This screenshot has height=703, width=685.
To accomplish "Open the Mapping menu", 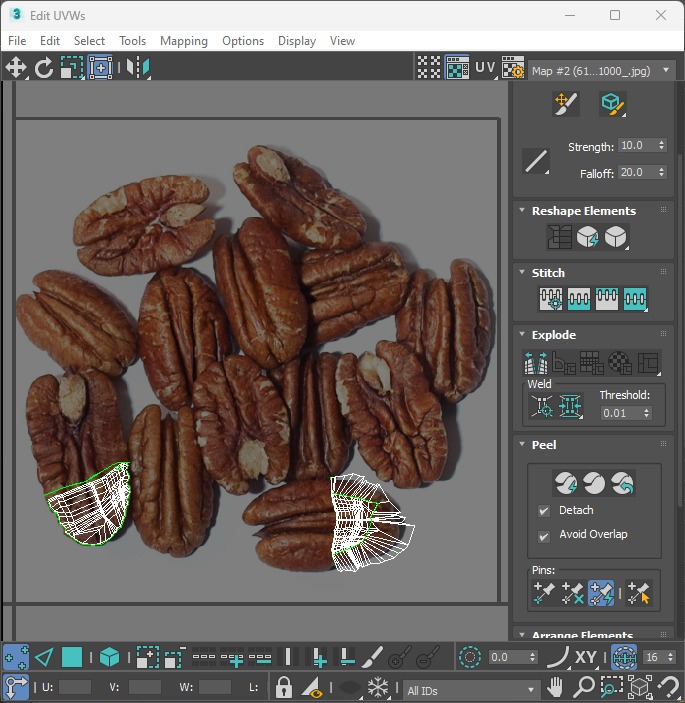I will tap(184, 41).
